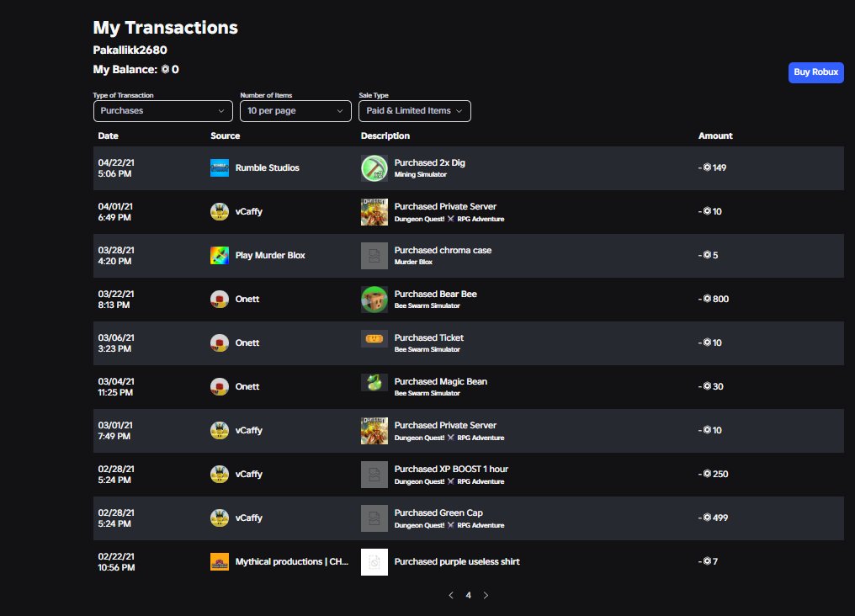Click the Date column header
This screenshot has width=855, height=616.
tap(108, 135)
